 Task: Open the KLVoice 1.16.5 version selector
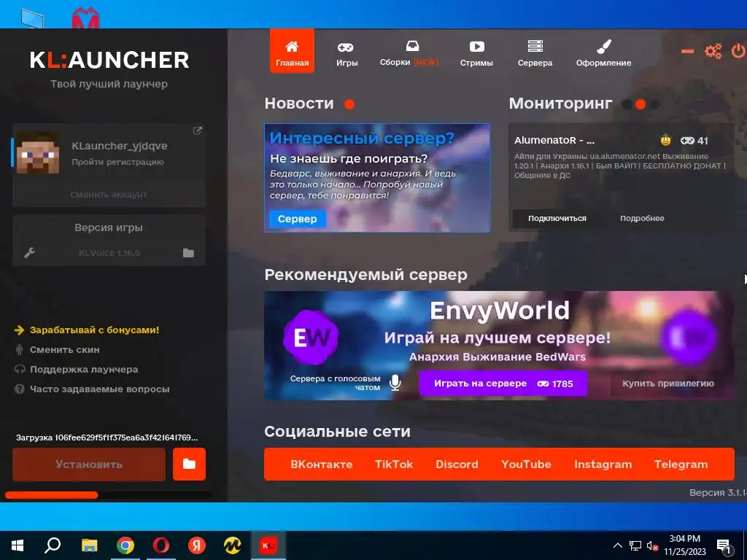[109, 253]
